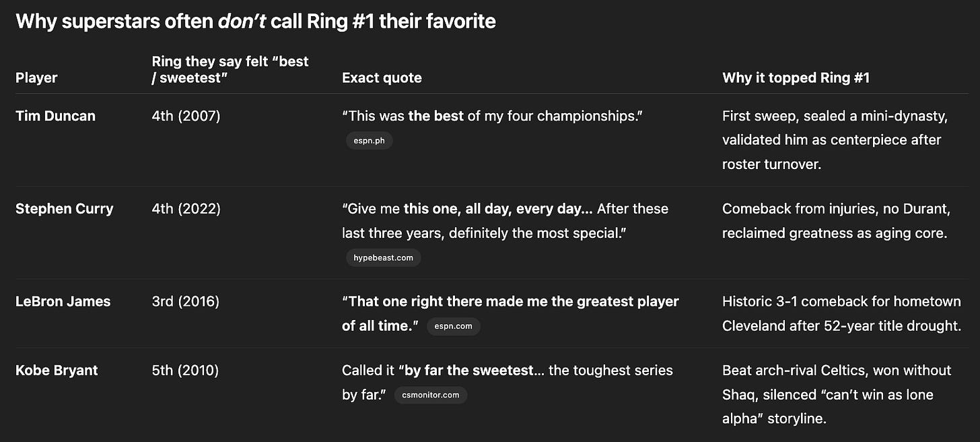Select the Tim Duncan row name

pyautogui.click(x=55, y=116)
